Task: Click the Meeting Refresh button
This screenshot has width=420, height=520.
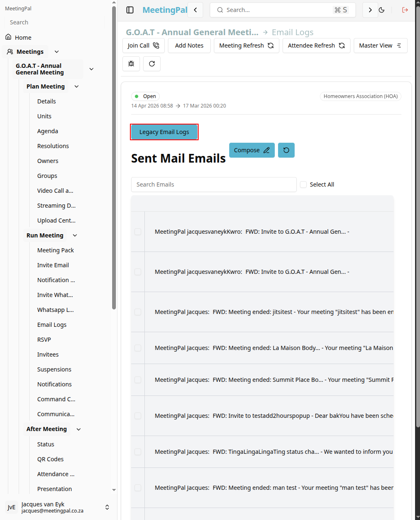Action: click(x=247, y=46)
